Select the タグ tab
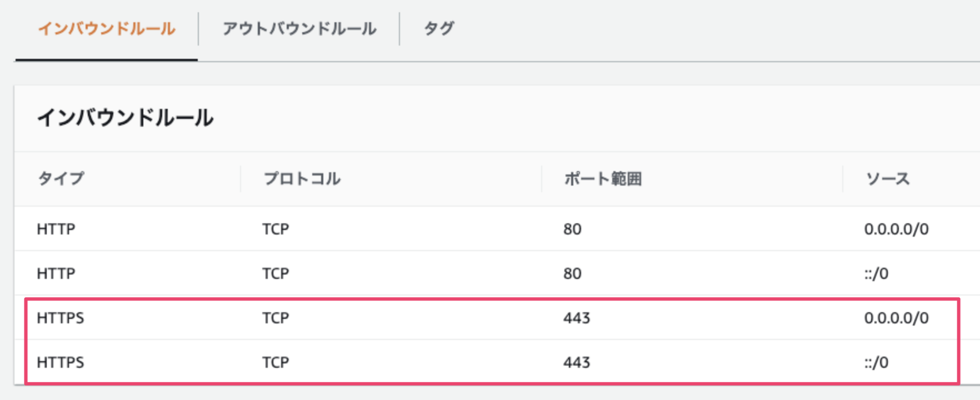The height and width of the screenshot is (400, 980). click(439, 29)
